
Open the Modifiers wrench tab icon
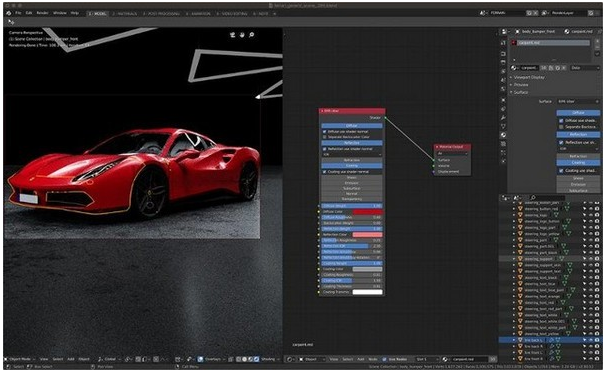503,117
